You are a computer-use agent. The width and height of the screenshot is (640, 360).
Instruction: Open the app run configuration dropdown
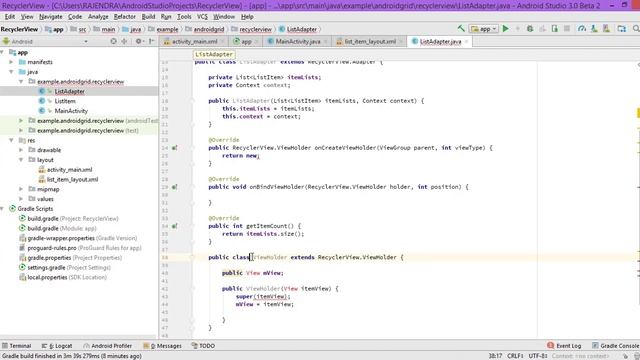coord(484,29)
